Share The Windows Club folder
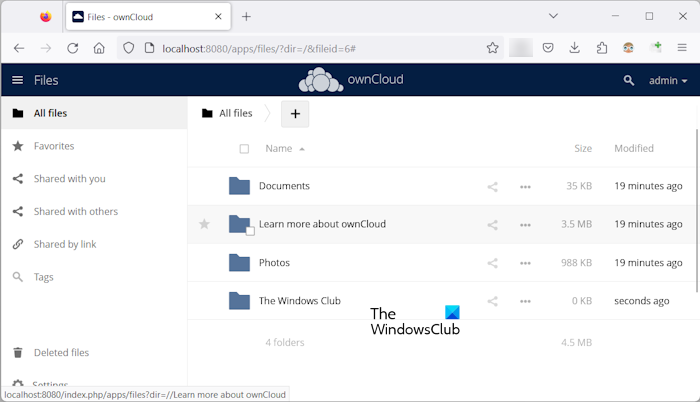The height and width of the screenshot is (402, 700). (492, 302)
